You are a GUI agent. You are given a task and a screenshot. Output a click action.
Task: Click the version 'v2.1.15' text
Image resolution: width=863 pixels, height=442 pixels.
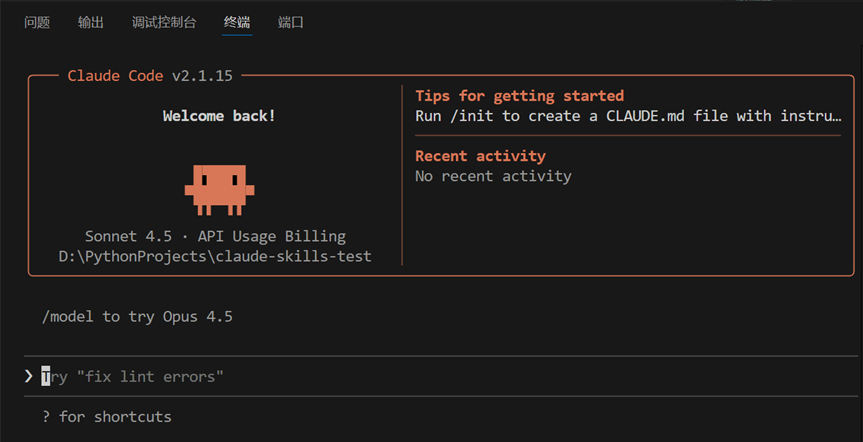(x=203, y=76)
